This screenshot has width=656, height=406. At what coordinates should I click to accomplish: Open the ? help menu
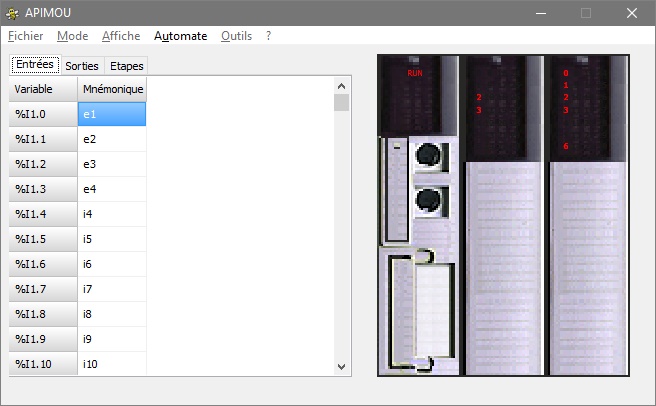(268, 36)
